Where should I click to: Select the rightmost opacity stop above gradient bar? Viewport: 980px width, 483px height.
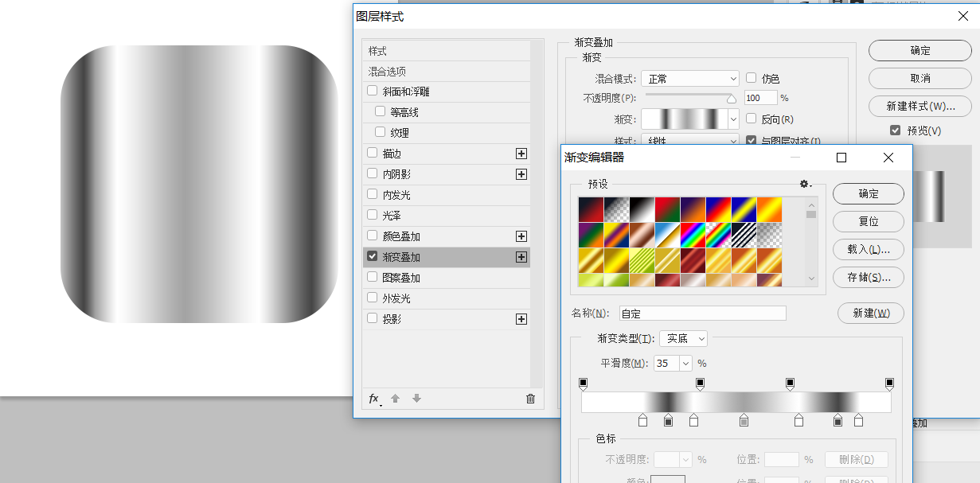coord(889,384)
